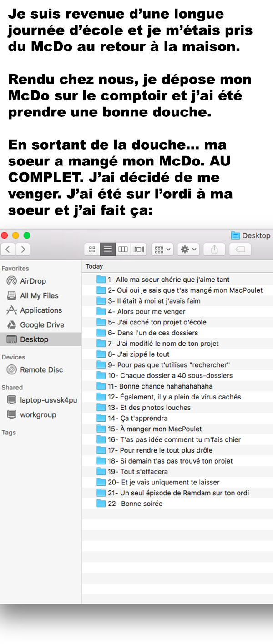
Task: Open the gear Action menu
Action: pyautogui.click(x=188, y=249)
